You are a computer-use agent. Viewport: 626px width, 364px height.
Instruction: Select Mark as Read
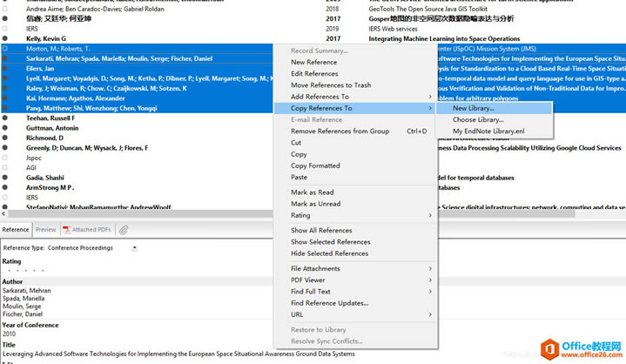pyautogui.click(x=313, y=192)
